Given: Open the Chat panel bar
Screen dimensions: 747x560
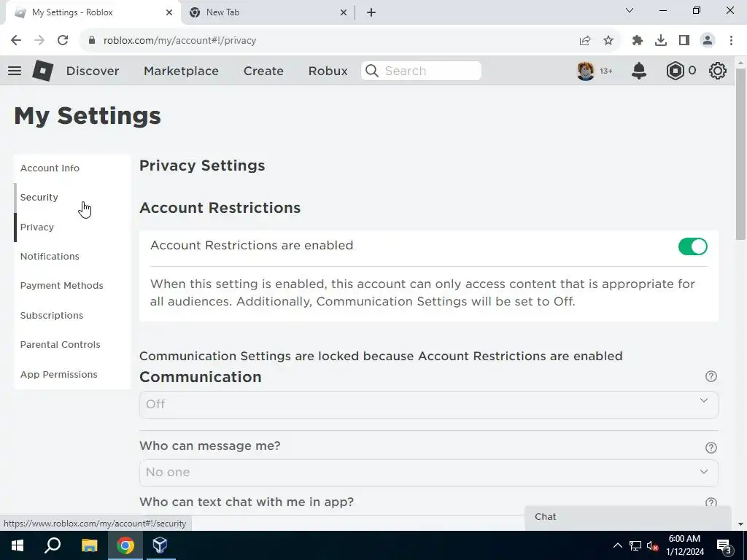Looking at the screenshot, I should (628, 518).
